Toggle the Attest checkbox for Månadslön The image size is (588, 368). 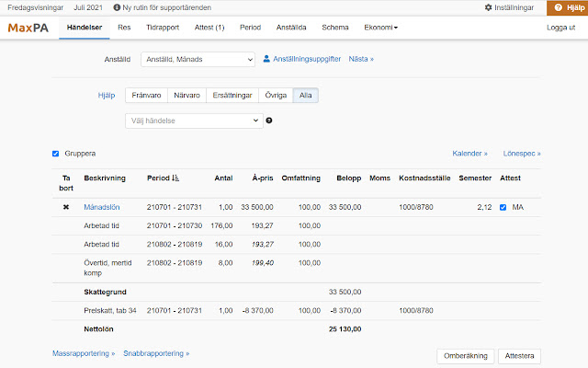503,207
